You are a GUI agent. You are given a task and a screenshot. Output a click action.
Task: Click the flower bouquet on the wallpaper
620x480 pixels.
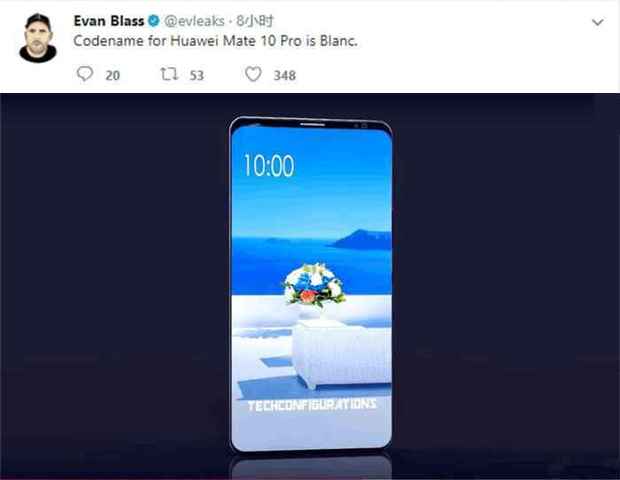point(314,285)
